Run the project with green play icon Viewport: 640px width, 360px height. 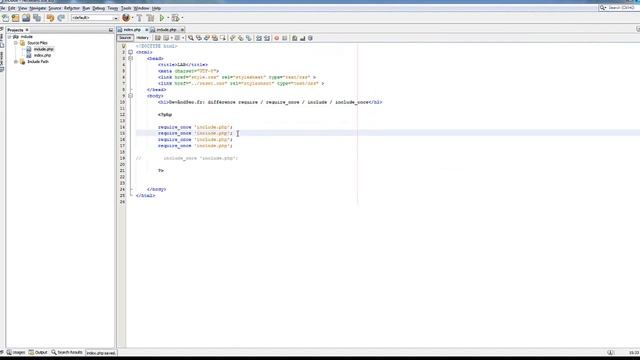tap(162, 18)
